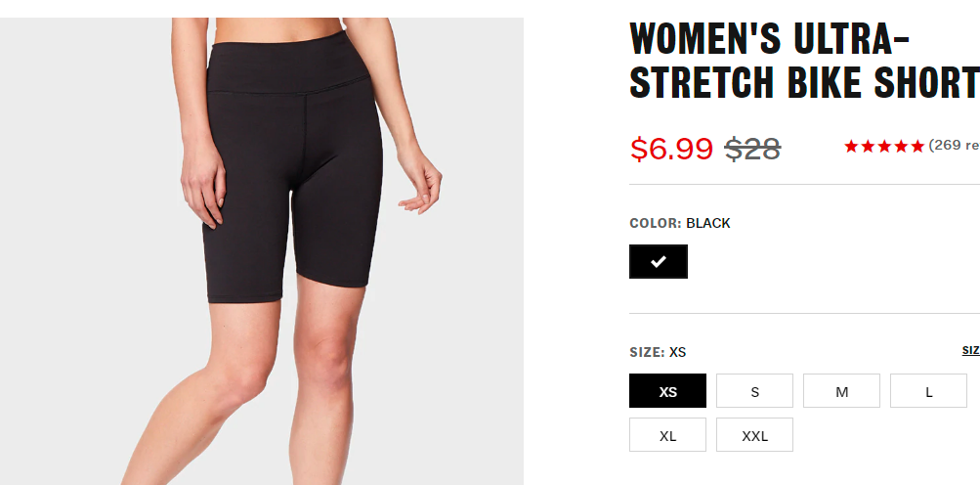This screenshot has width=980, height=485.
Task: Click the bike shorts product photo
Action: (262, 251)
